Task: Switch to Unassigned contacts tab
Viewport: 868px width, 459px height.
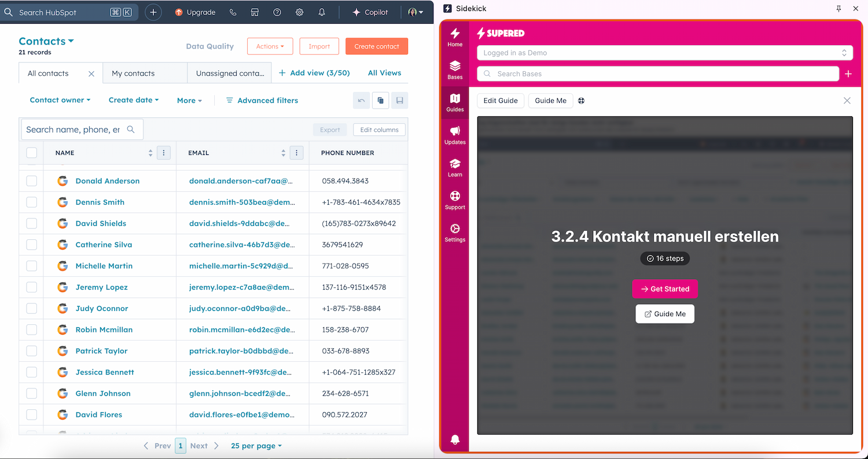Action: (230, 73)
